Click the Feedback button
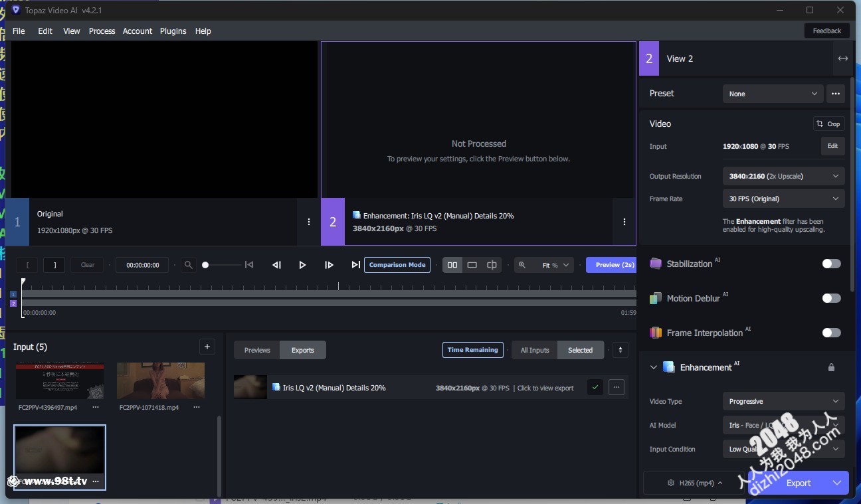 pos(827,31)
